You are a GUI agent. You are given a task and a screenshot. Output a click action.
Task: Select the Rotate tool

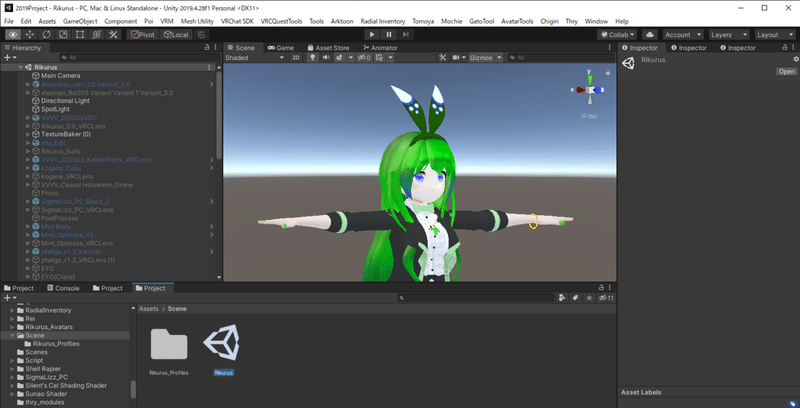coord(46,35)
